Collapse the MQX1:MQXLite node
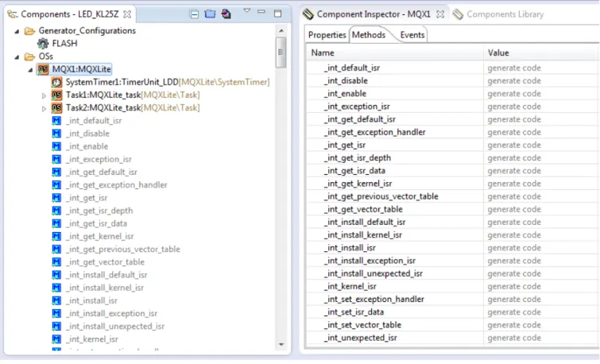Viewport: 600px width, 364px height. coord(30,70)
